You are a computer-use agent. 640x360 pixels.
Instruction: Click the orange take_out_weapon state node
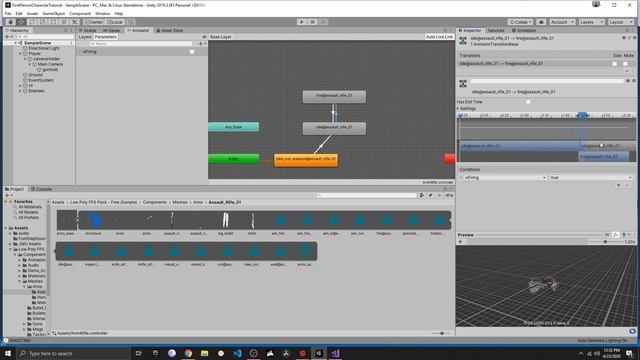click(x=306, y=160)
